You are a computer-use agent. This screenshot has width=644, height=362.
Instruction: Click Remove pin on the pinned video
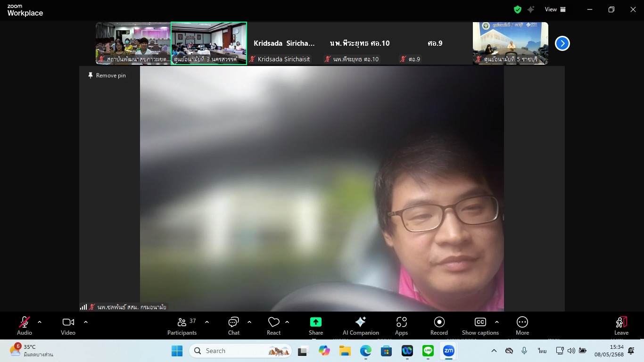(x=107, y=75)
